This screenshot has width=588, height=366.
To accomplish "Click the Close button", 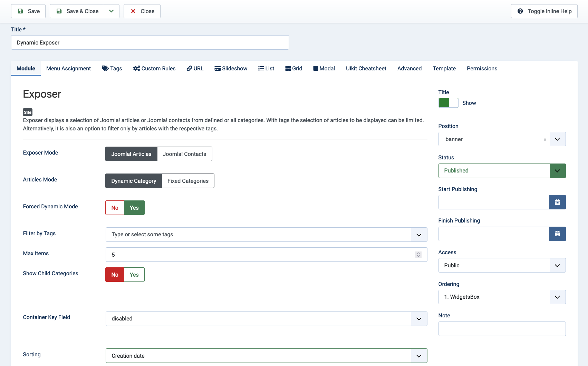I will [142, 11].
